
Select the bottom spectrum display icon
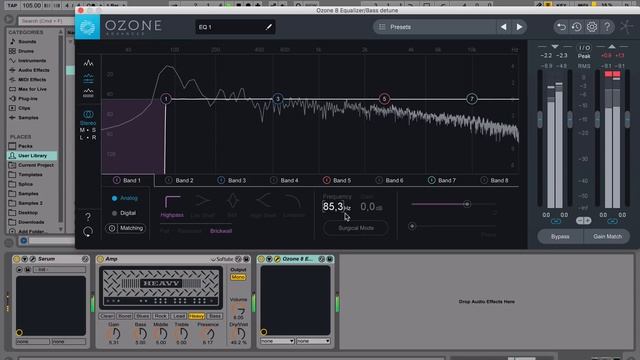coord(88,93)
